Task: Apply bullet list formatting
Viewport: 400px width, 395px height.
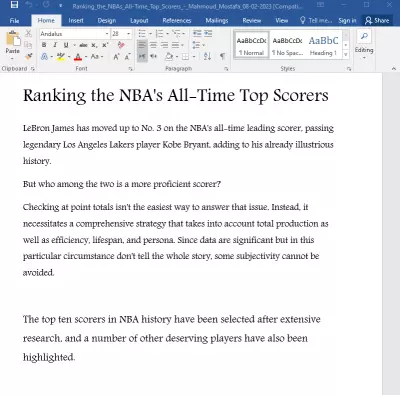Action: pos(142,33)
